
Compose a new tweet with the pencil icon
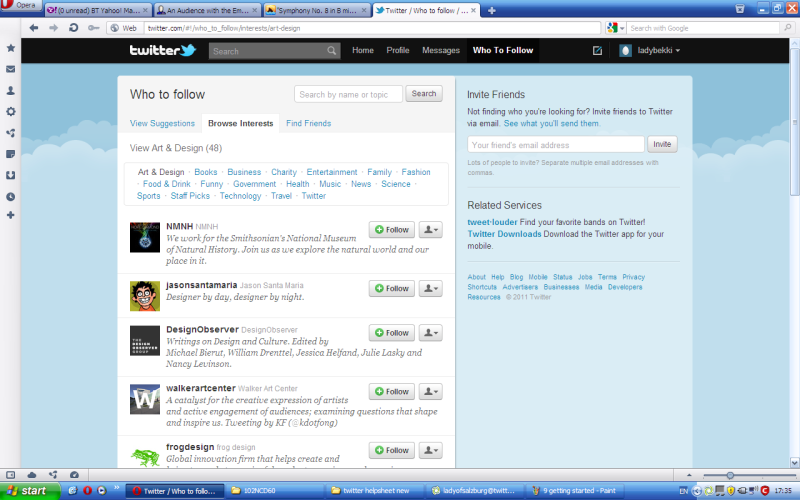click(x=597, y=51)
